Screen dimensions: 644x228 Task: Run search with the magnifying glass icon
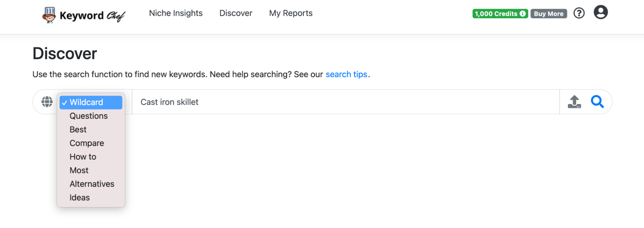(597, 102)
